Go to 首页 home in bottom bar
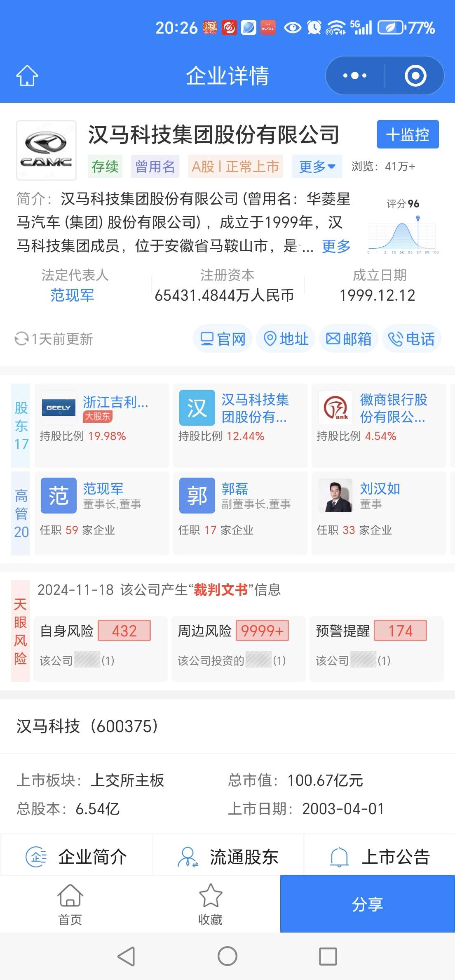This screenshot has height=980, width=455. pyautogui.click(x=70, y=905)
